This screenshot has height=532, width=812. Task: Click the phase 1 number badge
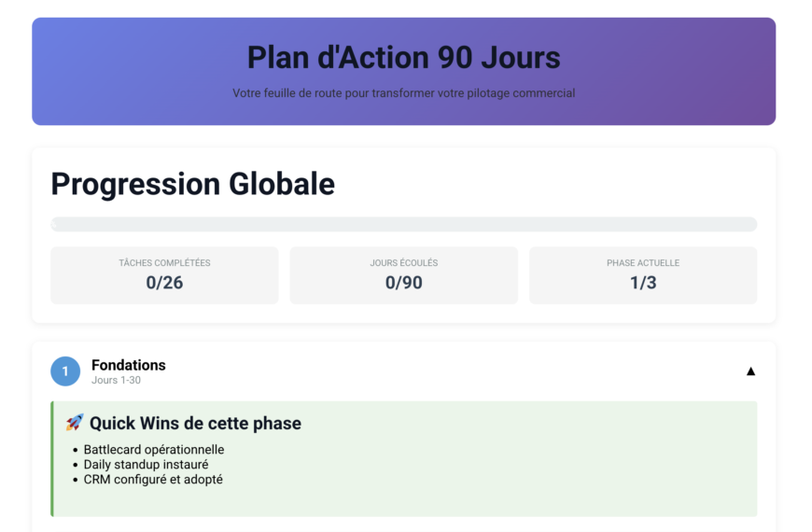point(65,371)
